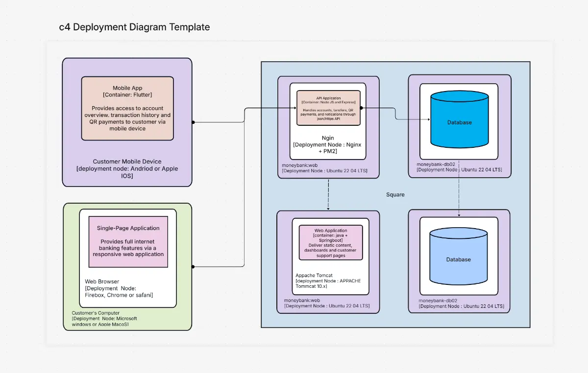The height and width of the screenshot is (373, 588).
Task: Select the Single-Page Application pink box
Action: (x=128, y=242)
